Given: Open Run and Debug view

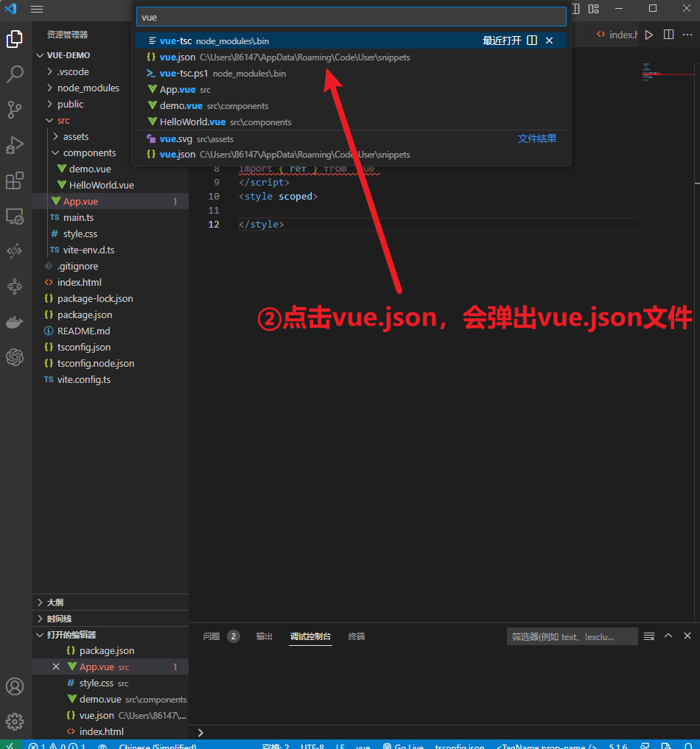Looking at the screenshot, I should [x=15, y=145].
